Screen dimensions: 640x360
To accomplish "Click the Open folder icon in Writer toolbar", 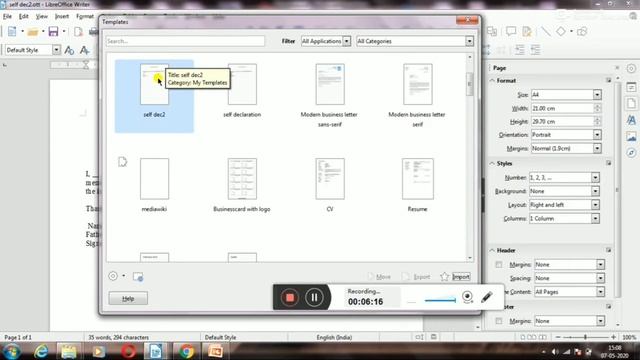I will pos(33,31).
